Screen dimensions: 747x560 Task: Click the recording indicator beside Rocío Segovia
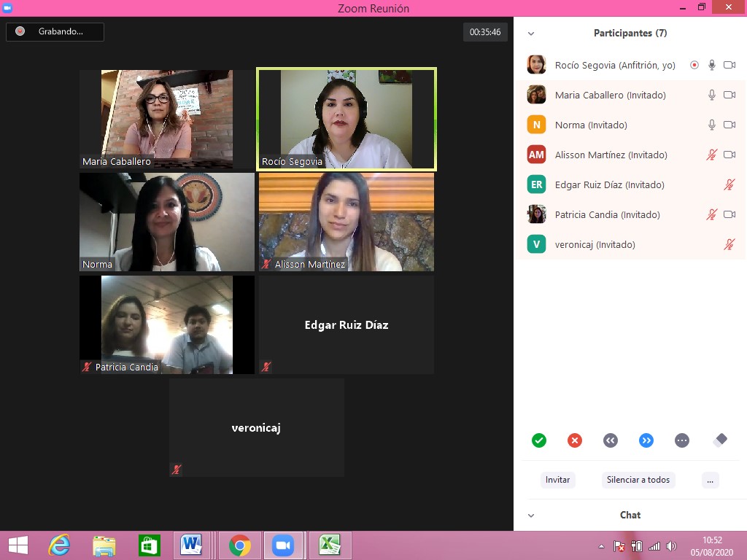point(694,65)
